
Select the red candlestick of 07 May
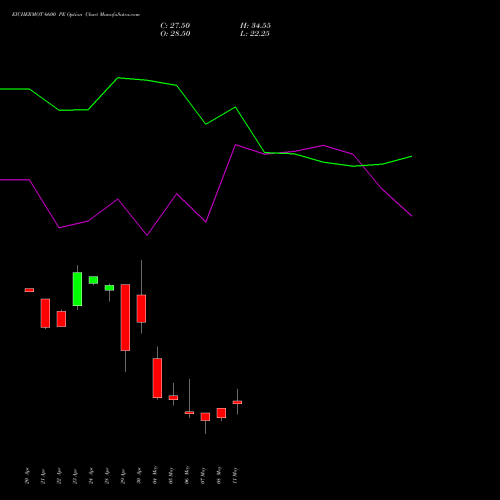pos(205,417)
